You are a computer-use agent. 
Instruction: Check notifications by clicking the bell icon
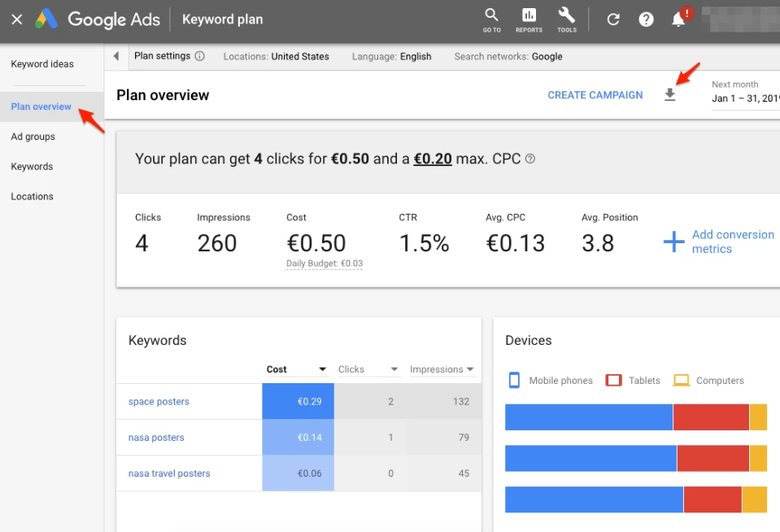679,19
